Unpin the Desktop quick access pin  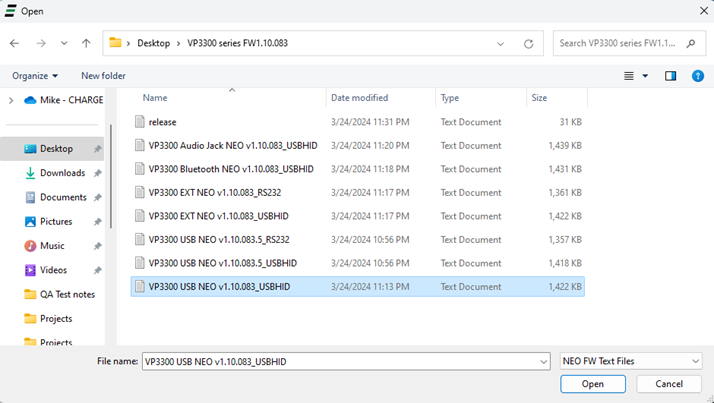click(x=97, y=149)
